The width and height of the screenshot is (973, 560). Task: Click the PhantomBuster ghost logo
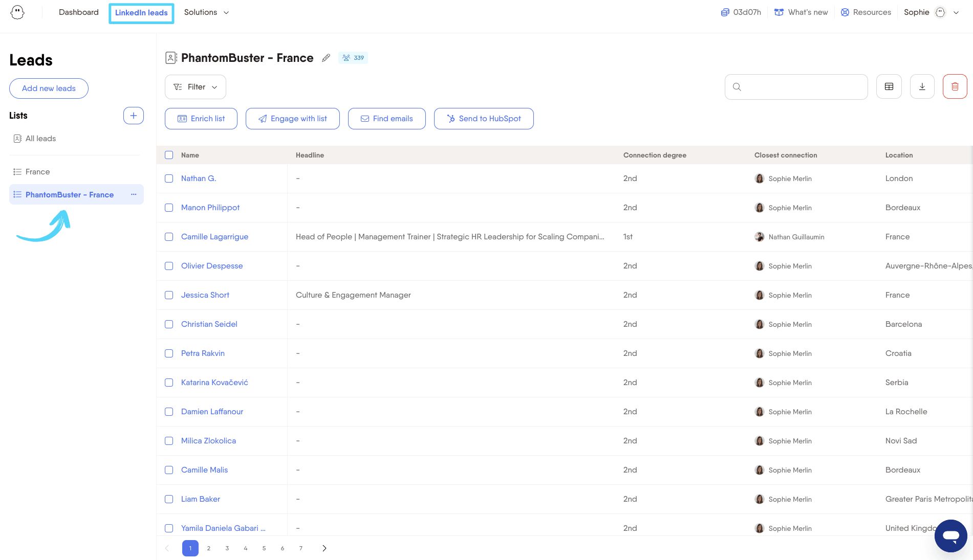pyautogui.click(x=17, y=12)
